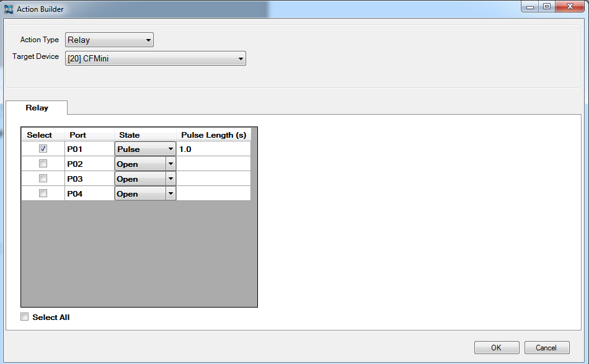Open the State dropdown for P04
Image resolution: width=589 pixels, height=364 pixels.
click(x=145, y=193)
